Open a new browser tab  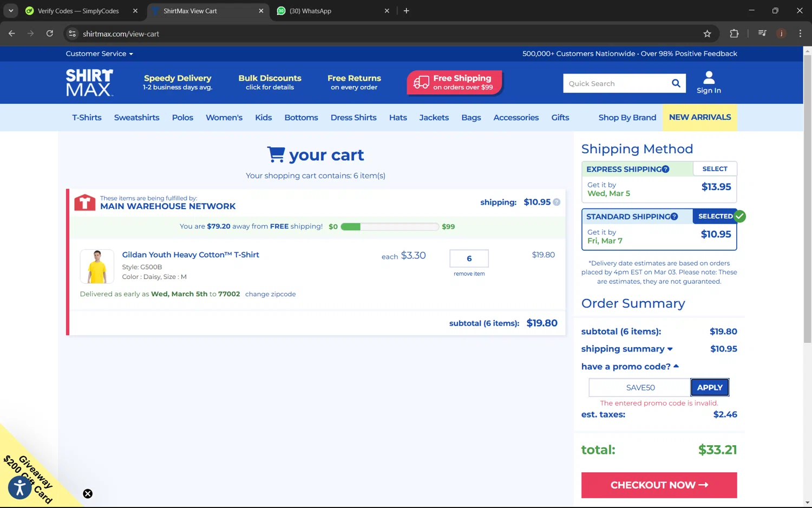(406, 11)
